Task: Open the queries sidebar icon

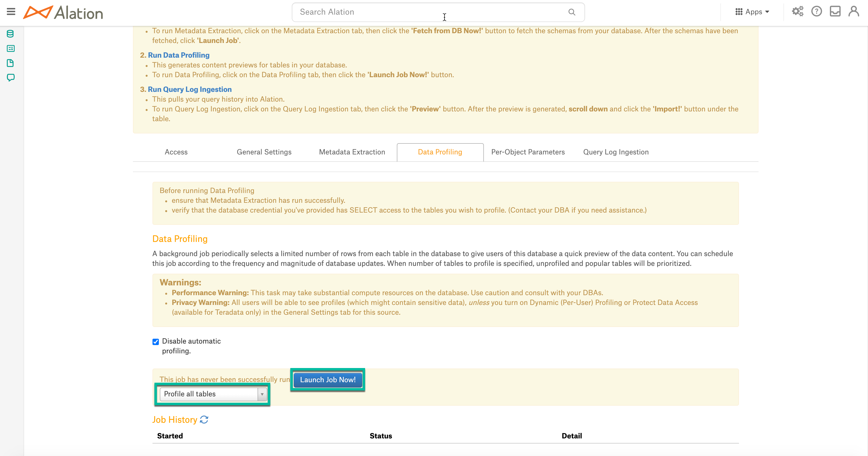Action: [11, 49]
